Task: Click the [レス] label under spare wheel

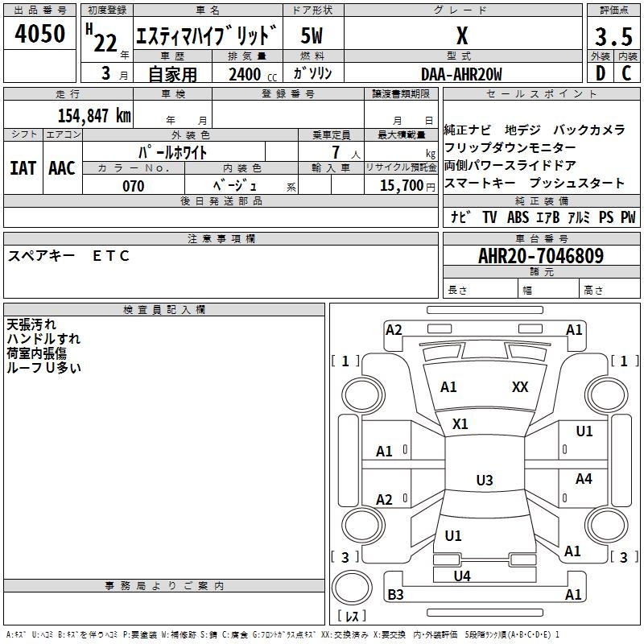Action: (352, 616)
